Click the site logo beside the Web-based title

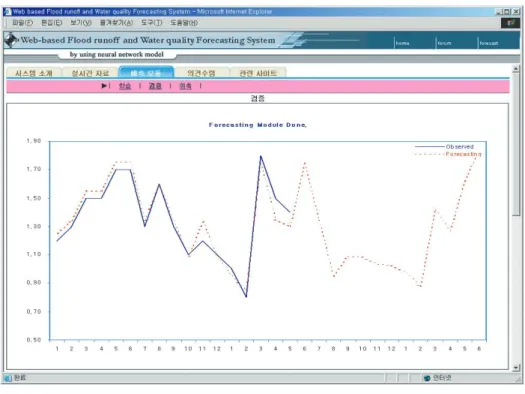point(11,41)
